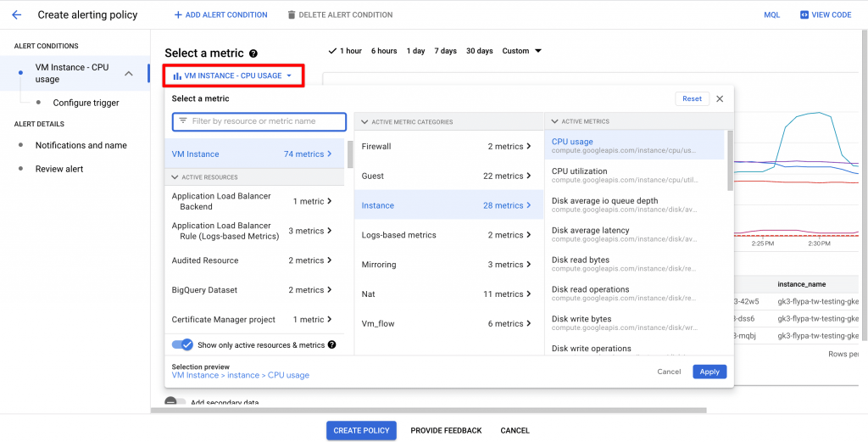Image resolution: width=868 pixels, height=442 pixels.
Task: Click the instance_name column header
Action: tap(802, 284)
